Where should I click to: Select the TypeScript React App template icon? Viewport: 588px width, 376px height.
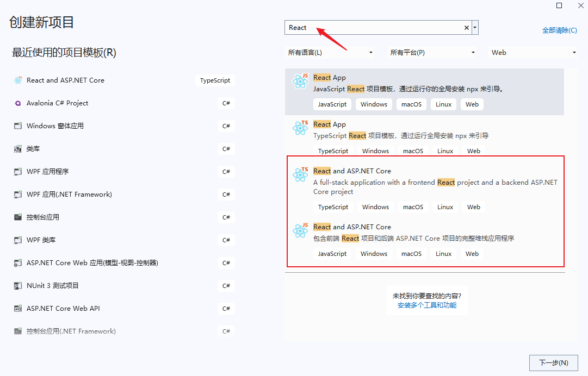pyautogui.click(x=300, y=128)
